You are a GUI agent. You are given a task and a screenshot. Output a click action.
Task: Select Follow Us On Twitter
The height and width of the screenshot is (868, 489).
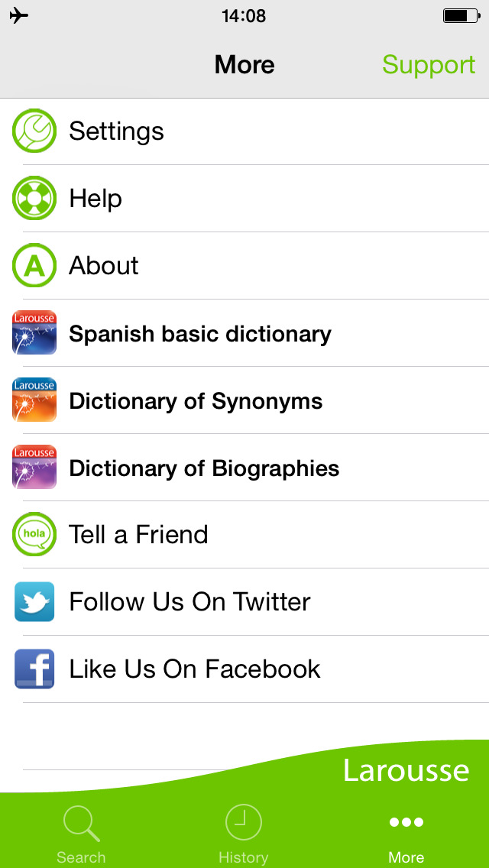[x=189, y=602]
